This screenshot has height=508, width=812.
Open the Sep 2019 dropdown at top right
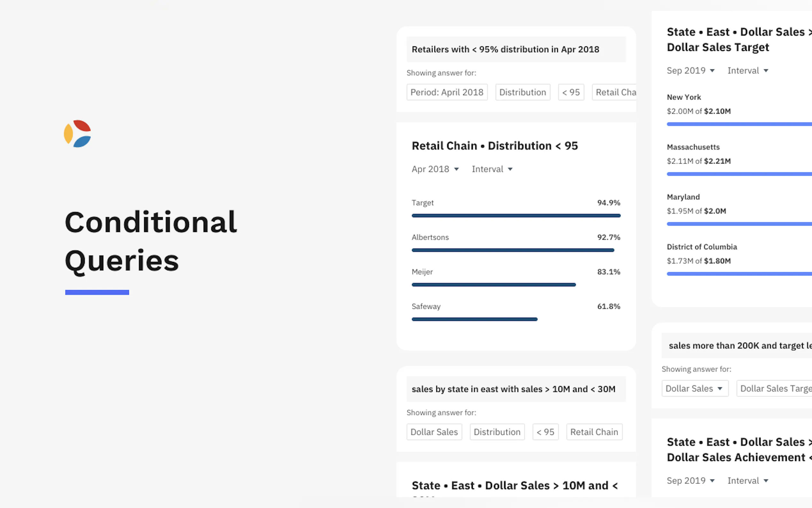[691, 71]
